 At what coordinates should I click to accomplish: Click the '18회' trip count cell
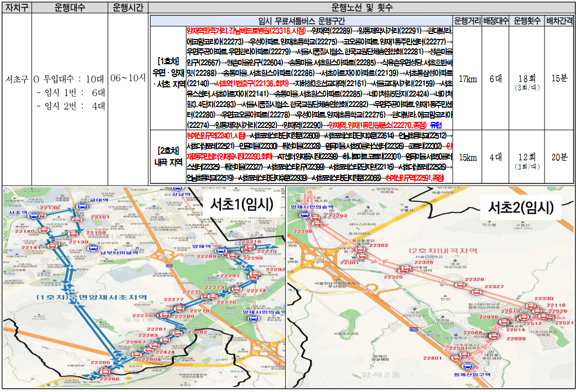coord(526,79)
